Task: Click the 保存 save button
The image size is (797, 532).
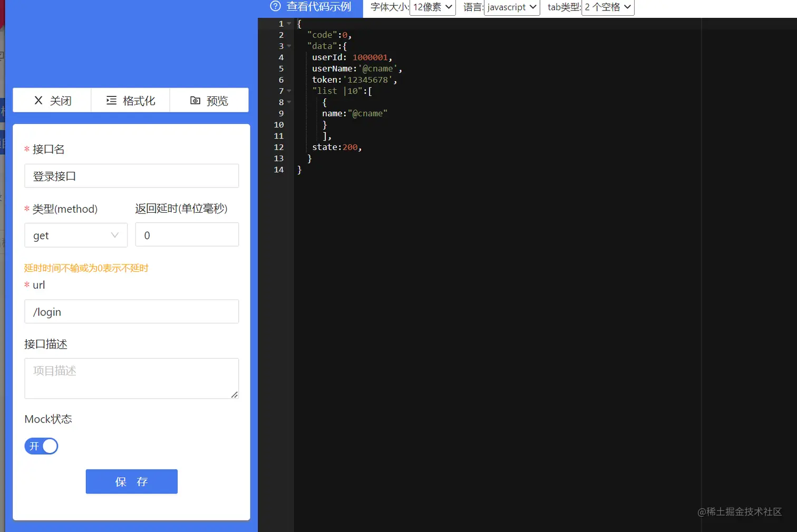Action: coord(132,481)
